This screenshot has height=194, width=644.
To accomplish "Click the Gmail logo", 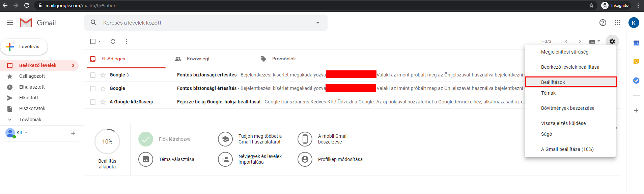I will coord(38,23).
